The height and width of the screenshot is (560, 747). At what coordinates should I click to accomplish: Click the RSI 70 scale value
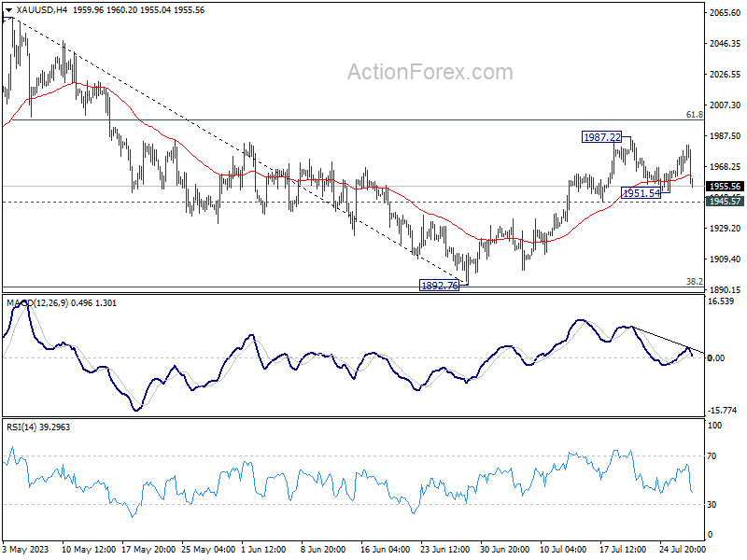tap(712, 456)
